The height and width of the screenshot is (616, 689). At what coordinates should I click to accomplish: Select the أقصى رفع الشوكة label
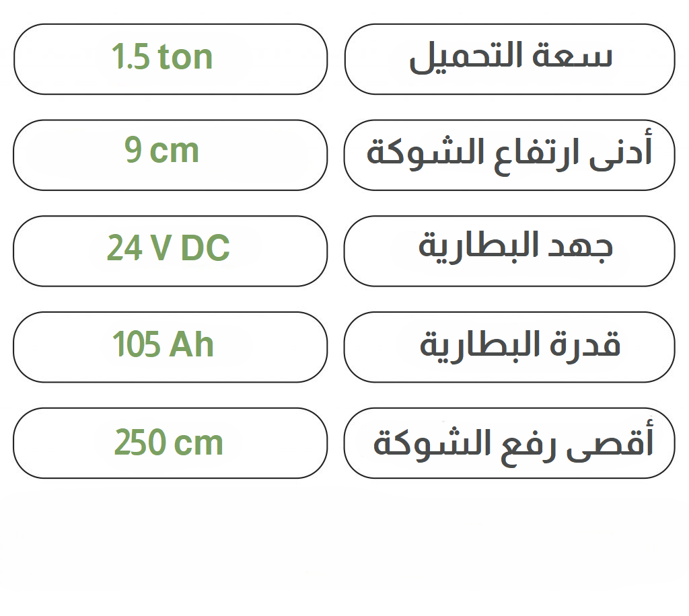pos(509,443)
